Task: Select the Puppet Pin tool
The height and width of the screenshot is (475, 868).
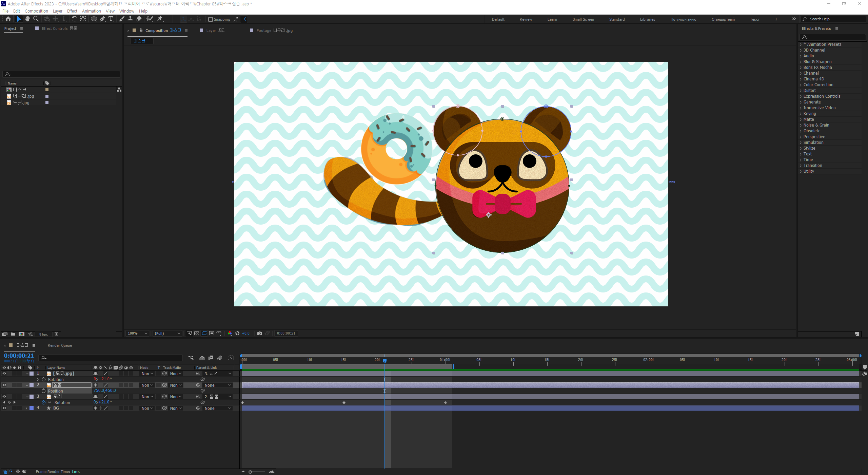Action: [x=160, y=19]
